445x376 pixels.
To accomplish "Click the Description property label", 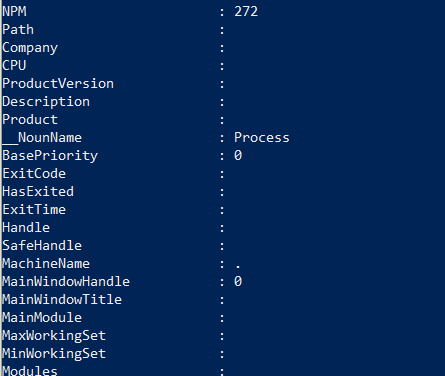I will pos(46,102).
